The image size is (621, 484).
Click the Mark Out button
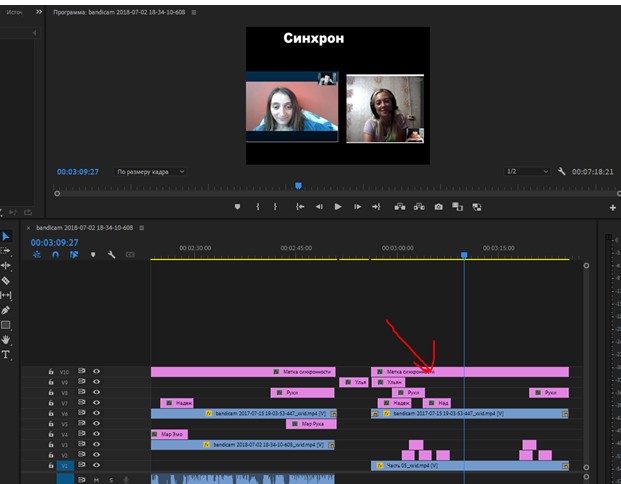[x=275, y=207]
